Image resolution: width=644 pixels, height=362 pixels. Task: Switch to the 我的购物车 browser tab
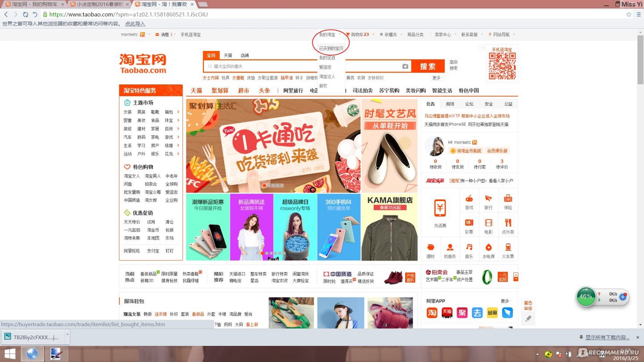[x=34, y=4]
